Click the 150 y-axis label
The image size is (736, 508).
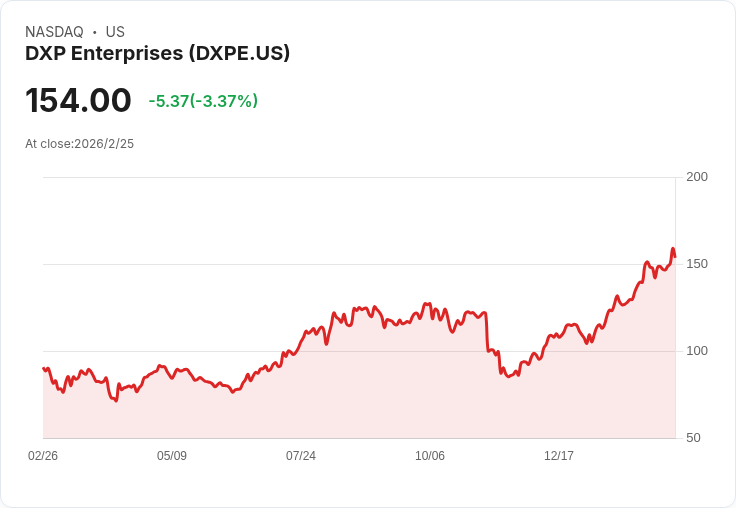pos(697,264)
